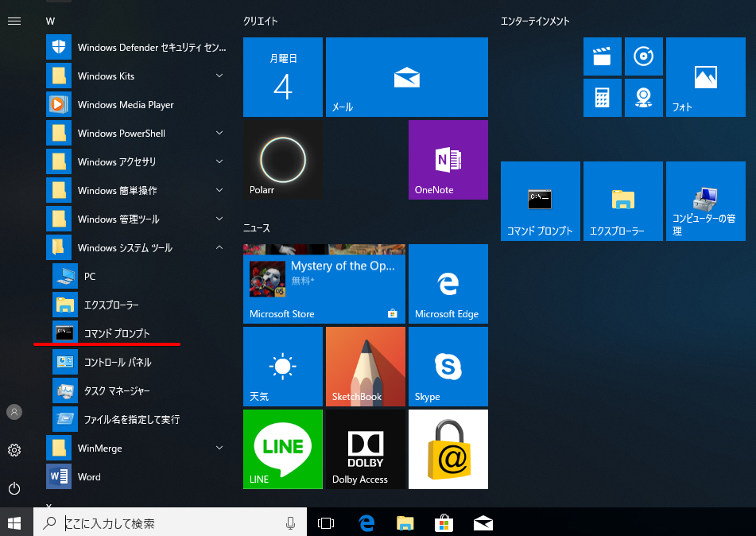Open the エクスプローラー pinned tile
756x536 pixels.
pyautogui.click(x=623, y=201)
